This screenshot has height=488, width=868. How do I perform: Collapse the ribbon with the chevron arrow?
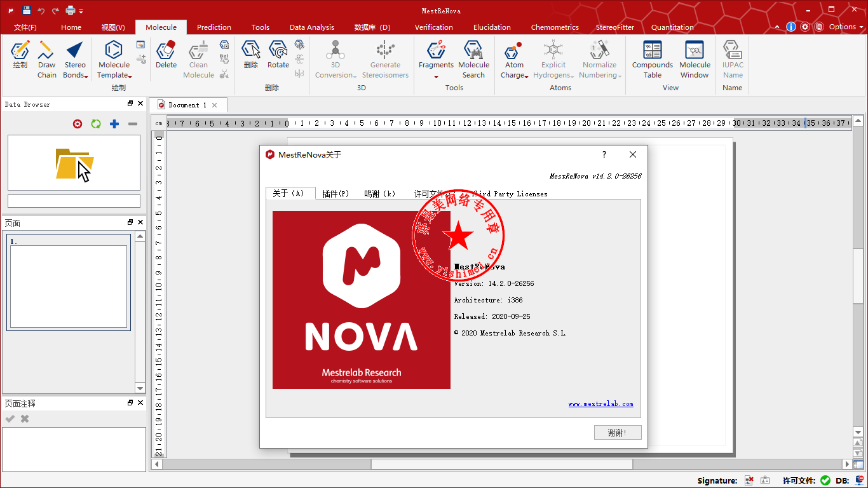tap(778, 27)
